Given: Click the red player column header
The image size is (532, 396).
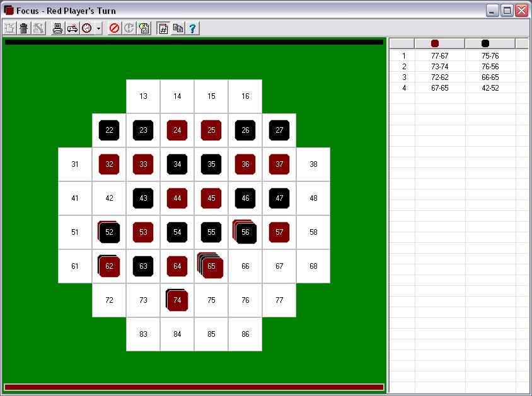Looking at the screenshot, I should [x=440, y=43].
